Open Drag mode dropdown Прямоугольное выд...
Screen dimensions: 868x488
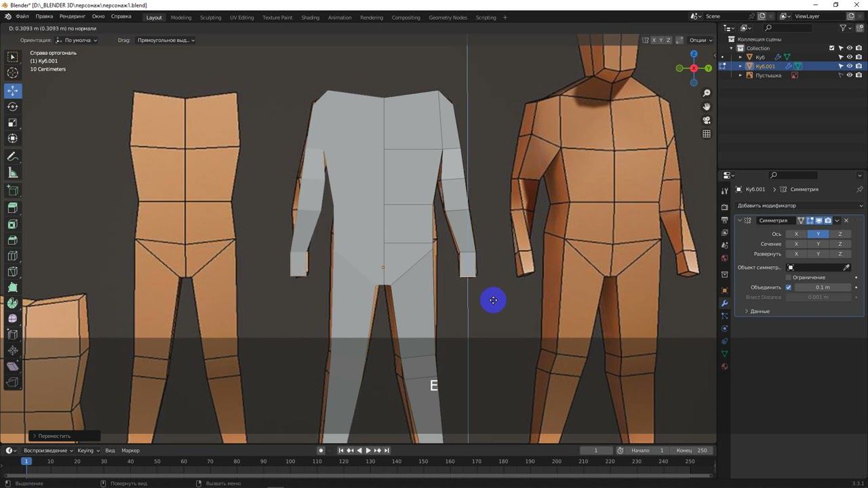165,40
